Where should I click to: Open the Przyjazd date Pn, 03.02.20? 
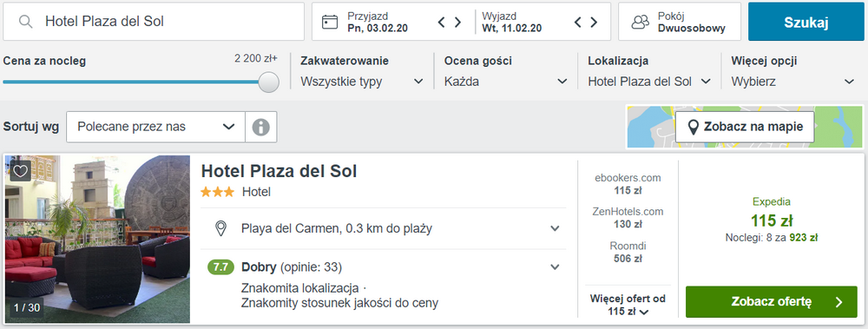tap(378, 23)
